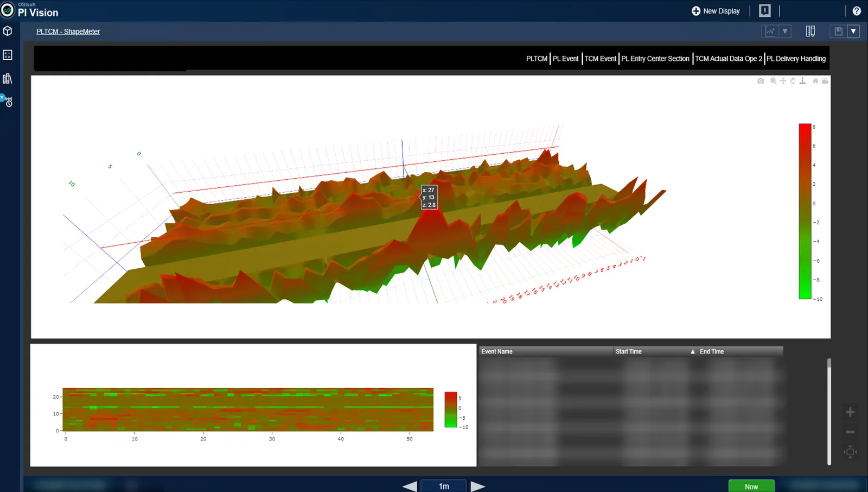Click the events table vertical scrollbar
Image resolution: width=868 pixels, height=492 pixels.
click(x=829, y=411)
